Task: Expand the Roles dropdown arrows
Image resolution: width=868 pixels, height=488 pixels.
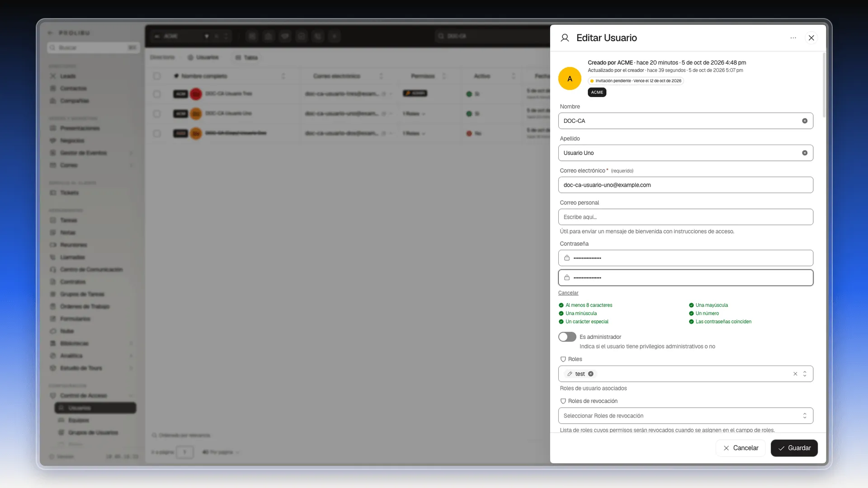Action: pos(805,374)
